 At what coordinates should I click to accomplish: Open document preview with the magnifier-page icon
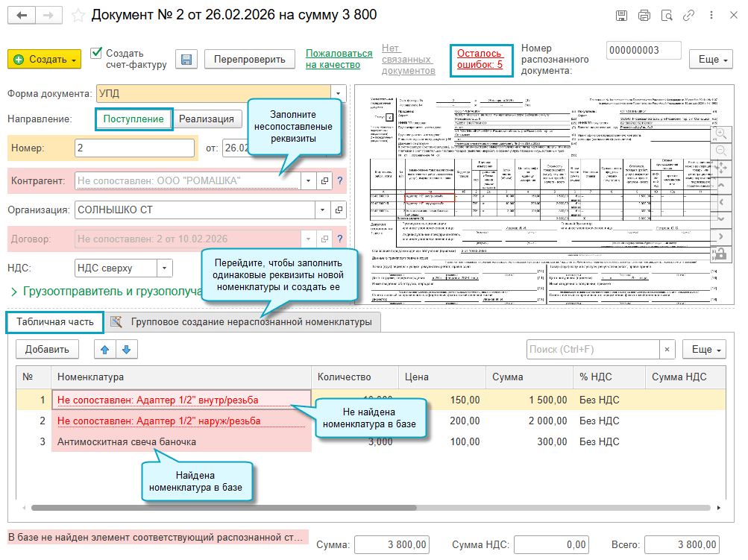[667, 16]
